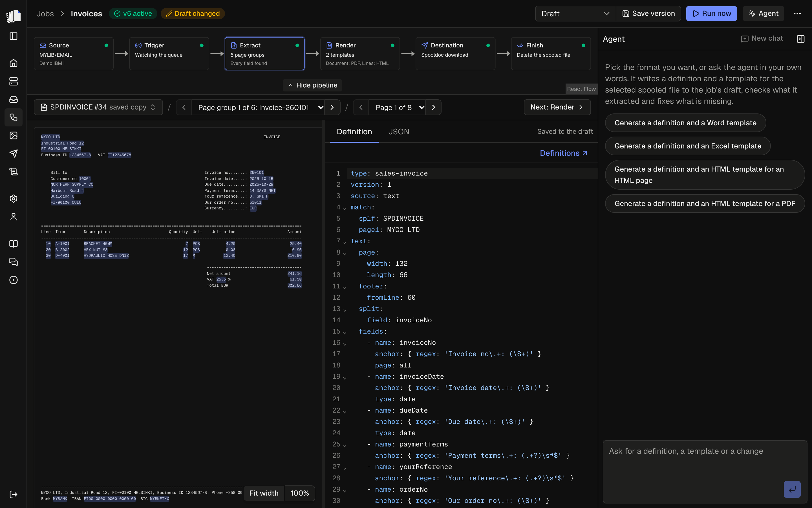
Task: Open the Home icon in sidebar
Action: coord(14,63)
